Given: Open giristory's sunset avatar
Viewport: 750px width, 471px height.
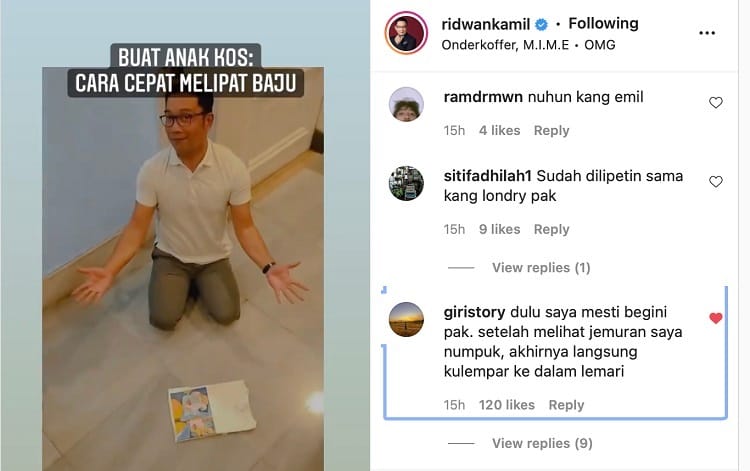Looking at the screenshot, I should [x=406, y=319].
